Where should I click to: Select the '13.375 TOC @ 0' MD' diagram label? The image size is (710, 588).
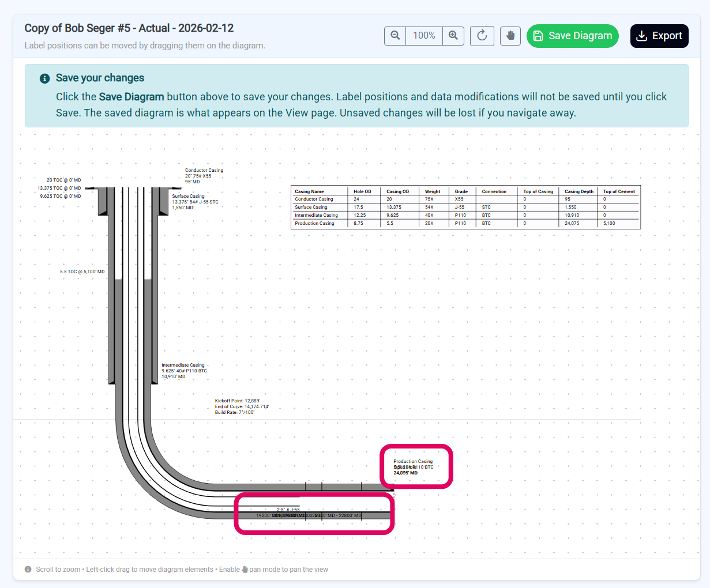click(x=59, y=188)
